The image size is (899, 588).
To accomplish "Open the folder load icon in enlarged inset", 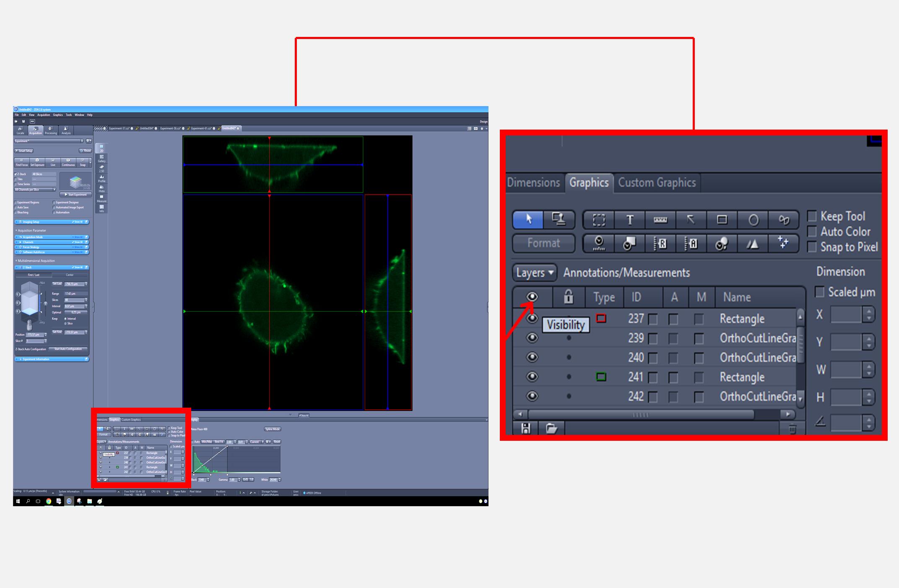I will click(x=551, y=428).
